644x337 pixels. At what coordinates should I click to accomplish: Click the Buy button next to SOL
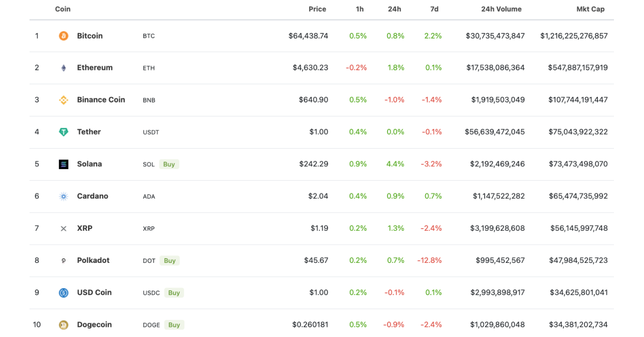pyautogui.click(x=169, y=164)
